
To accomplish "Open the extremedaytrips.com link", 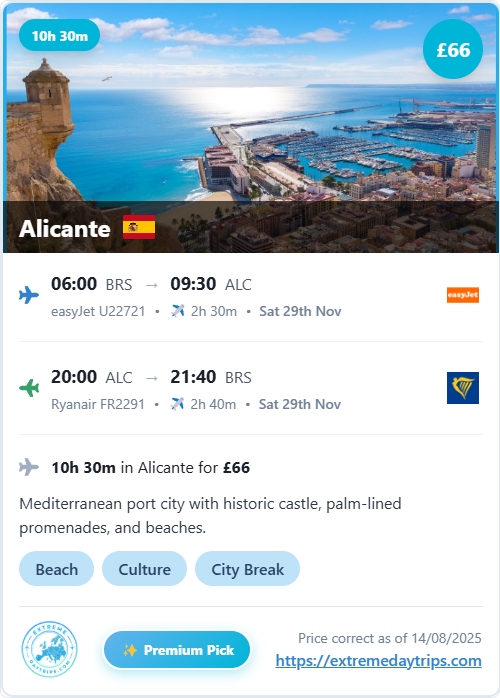I will click(378, 660).
